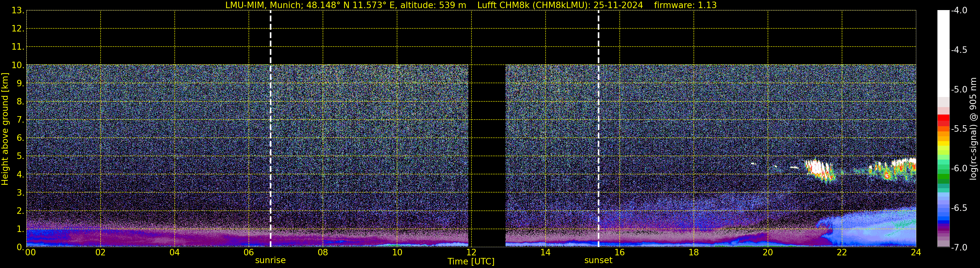Click the height axis tick '11.'
This screenshot has width=980, height=268.
tap(18, 47)
